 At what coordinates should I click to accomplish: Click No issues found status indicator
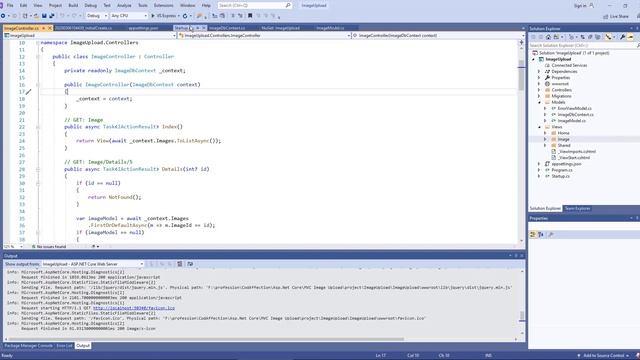[x=49, y=247]
